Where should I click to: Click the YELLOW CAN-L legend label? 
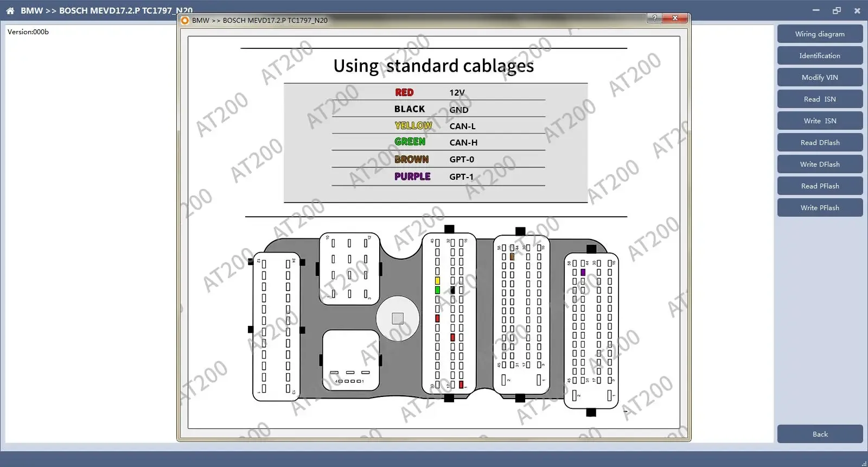(x=413, y=125)
